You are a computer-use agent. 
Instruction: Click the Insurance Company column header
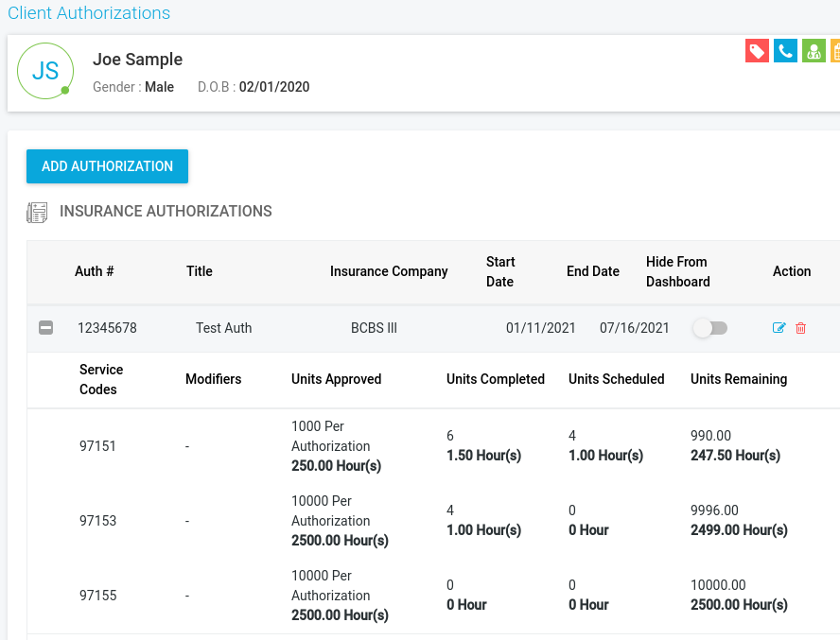tap(389, 271)
